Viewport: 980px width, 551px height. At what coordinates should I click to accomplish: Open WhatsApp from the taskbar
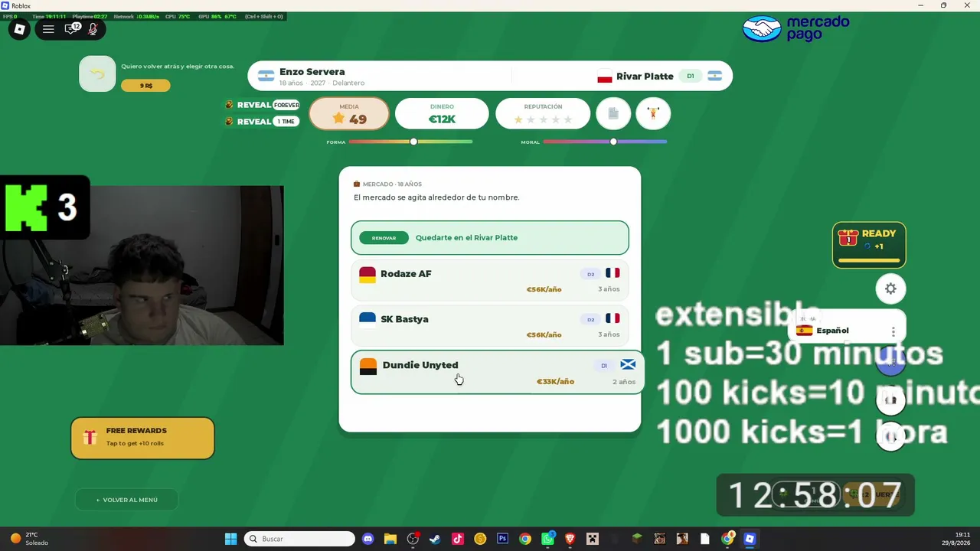pos(547,539)
